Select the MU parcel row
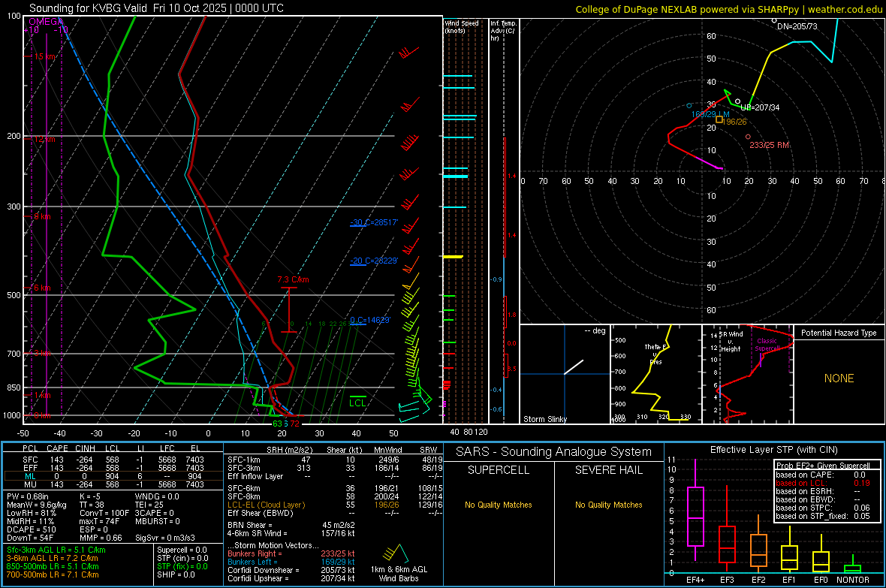Screen dimensions: 886x588 113,484
